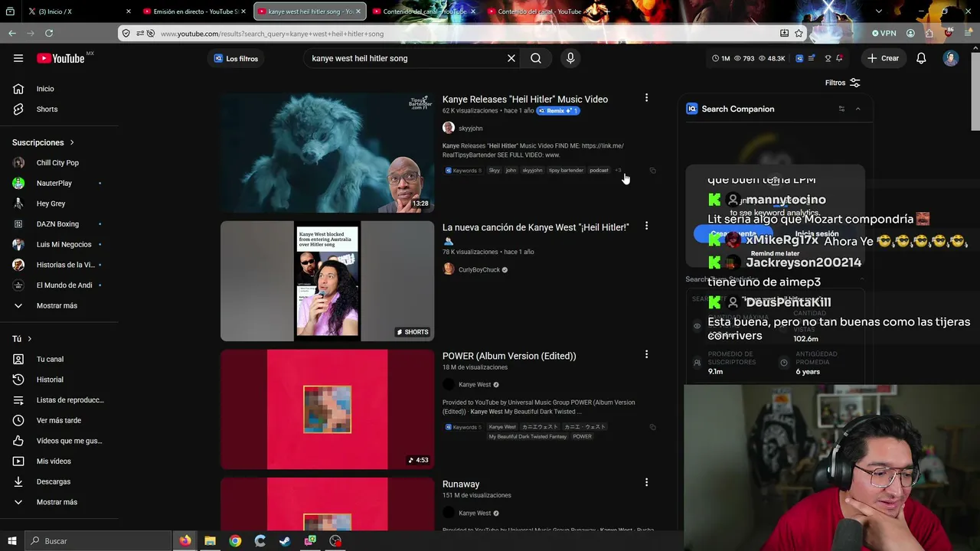Click the taskbar Buscar search box
980x551 pixels.
click(97, 541)
